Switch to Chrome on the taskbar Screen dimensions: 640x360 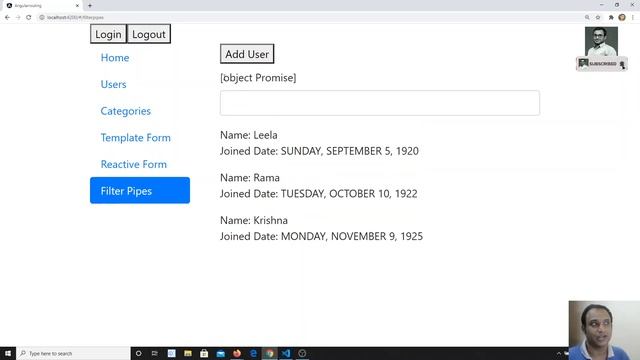pyautogui.click(x=269, y=353)
